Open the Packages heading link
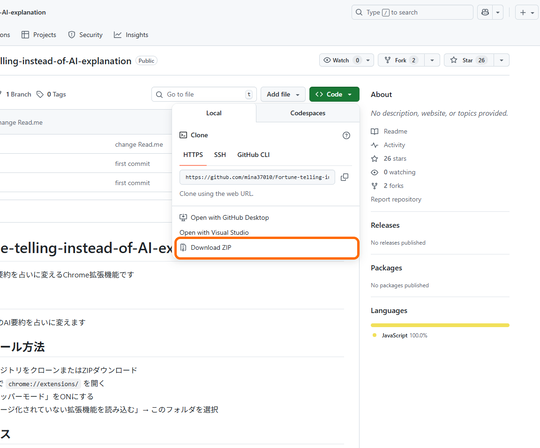Viewport: 540px width, 448px height. 386,268
